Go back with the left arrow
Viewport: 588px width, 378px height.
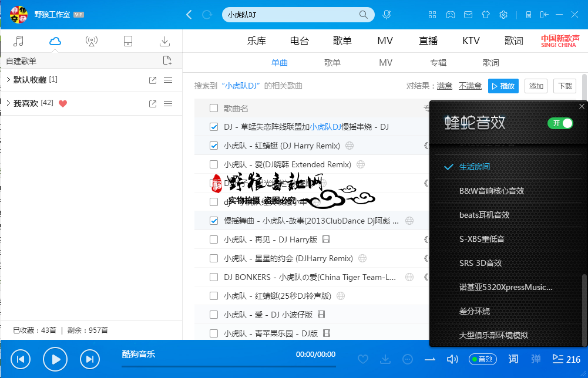(x=189, y=15)
